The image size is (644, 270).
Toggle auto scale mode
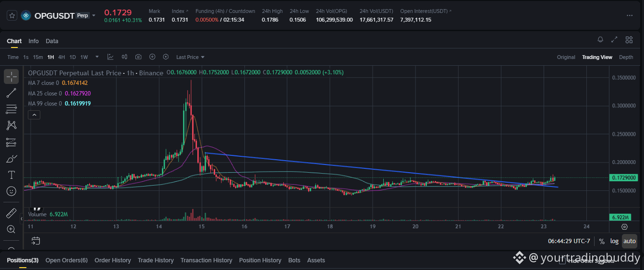tap(630, 241)
